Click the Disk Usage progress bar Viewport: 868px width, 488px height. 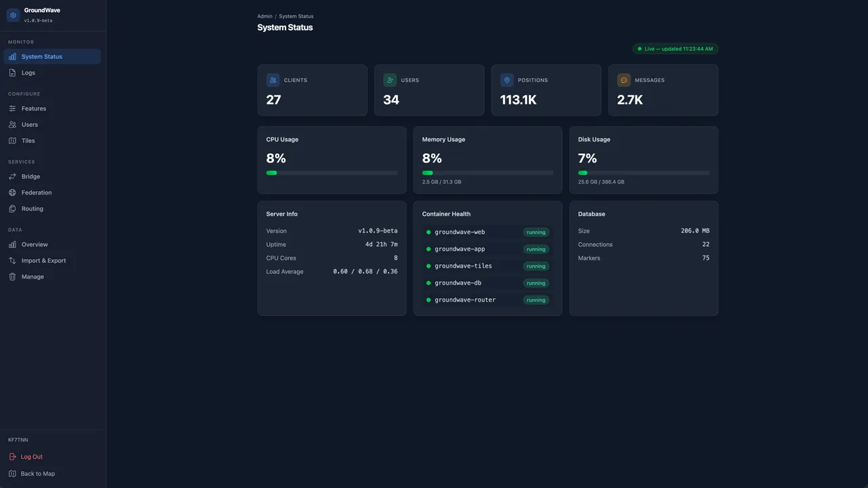click(x=644, y=173)
